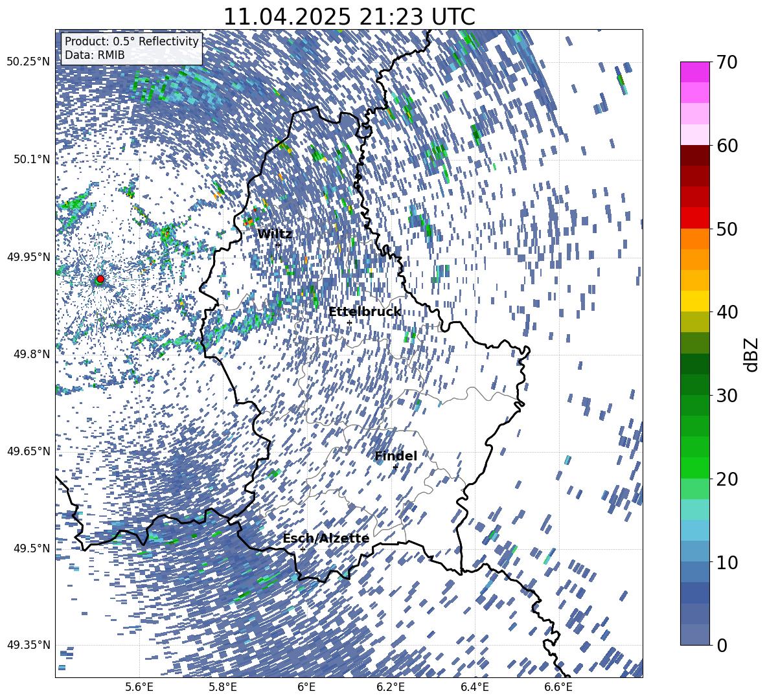Screen dimensions: 767x700
Task: Click the 50 colorbar tick label
Action: pos(727,229)
